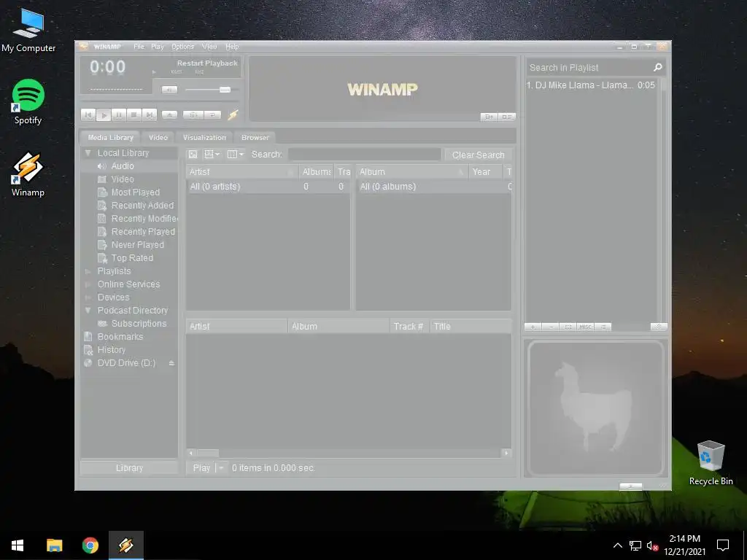
Task: Open the File menu
Action: tap(139, 47)
